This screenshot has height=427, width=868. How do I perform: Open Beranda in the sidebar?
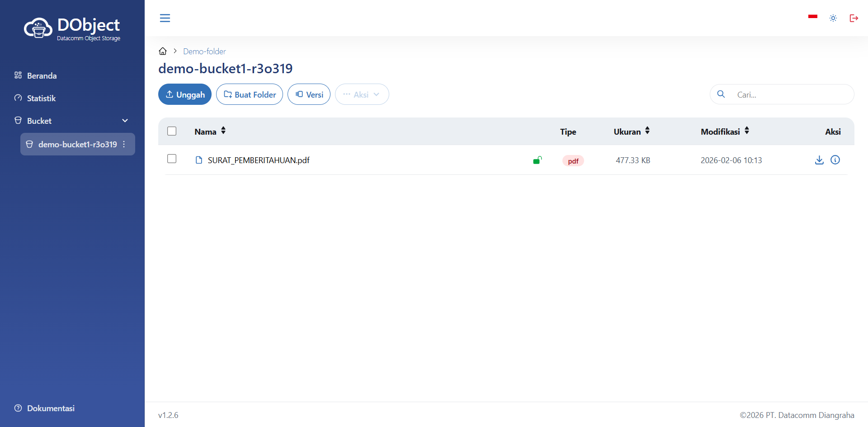(42, 75)
